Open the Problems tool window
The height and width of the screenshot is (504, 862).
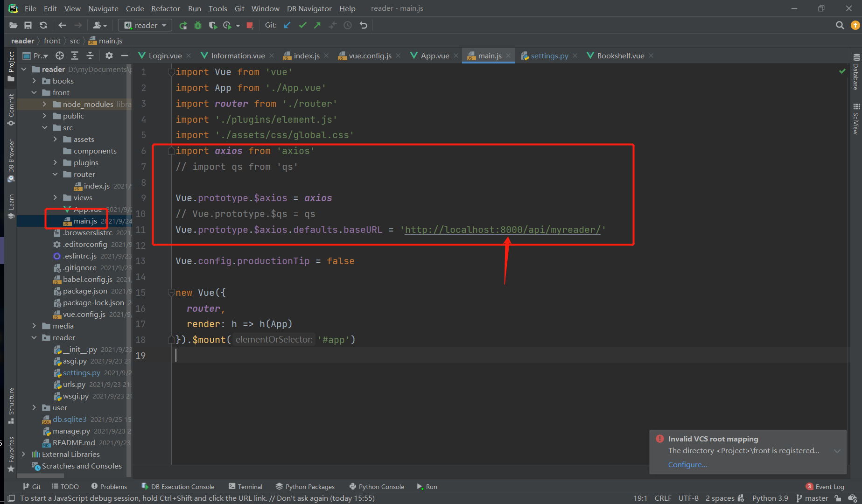pyautogui.click(x=109, y=487)
